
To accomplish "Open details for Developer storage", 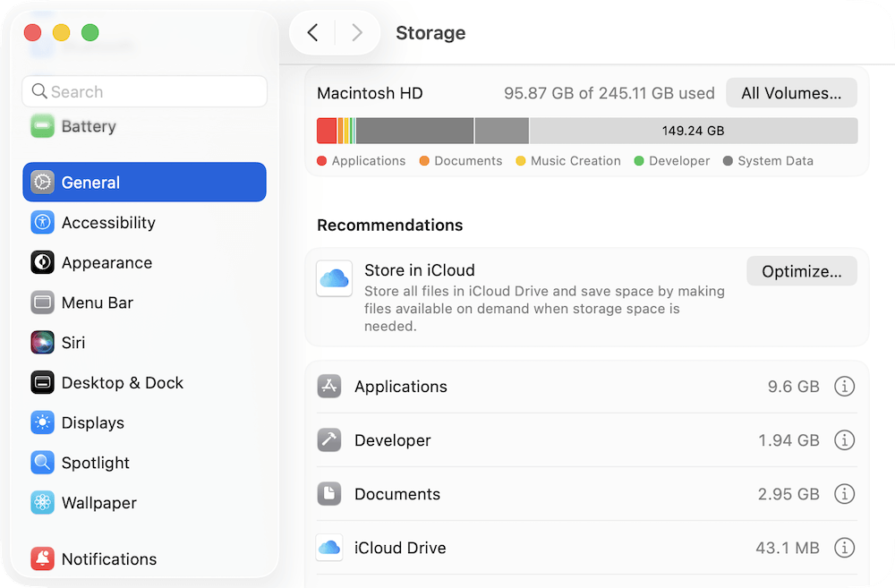I will click(x=844, y=440).
